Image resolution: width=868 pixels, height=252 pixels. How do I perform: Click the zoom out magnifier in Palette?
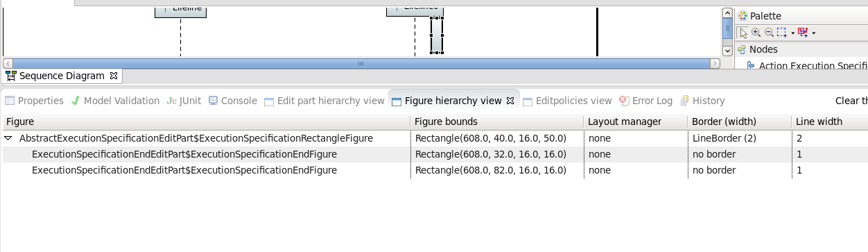[768, 33]
